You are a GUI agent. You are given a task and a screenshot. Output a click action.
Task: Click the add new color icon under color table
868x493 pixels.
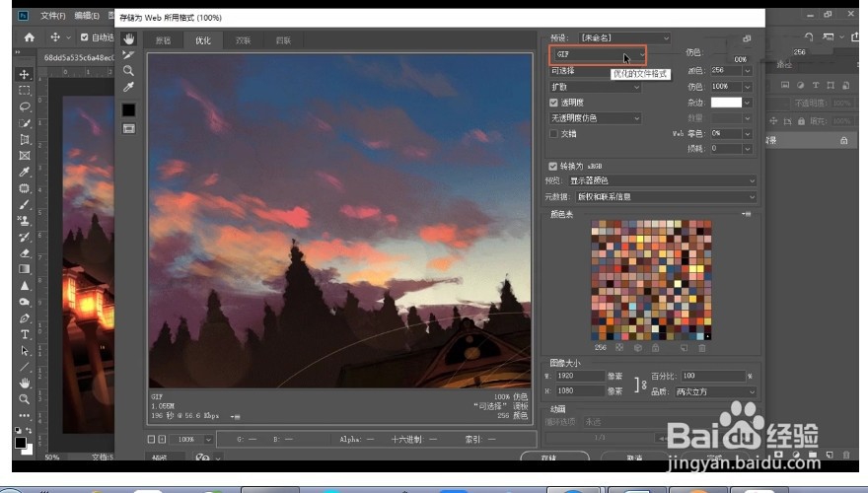[x=685, y=348]
